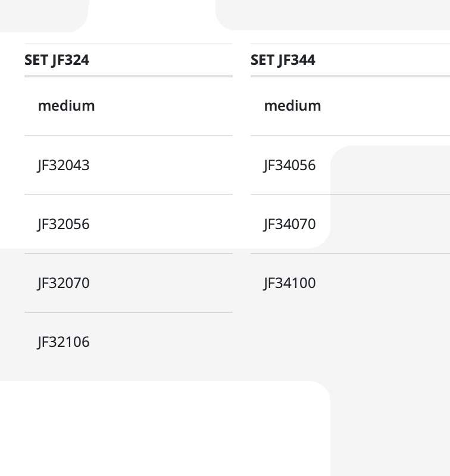
Task: Click the empty cell below JF34100
Action: (350, 342)
